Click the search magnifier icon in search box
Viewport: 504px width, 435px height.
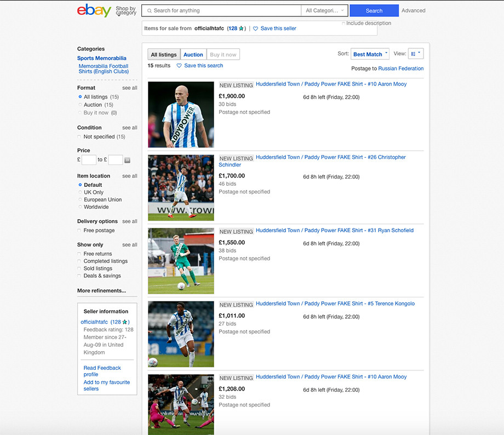(149, 10)
